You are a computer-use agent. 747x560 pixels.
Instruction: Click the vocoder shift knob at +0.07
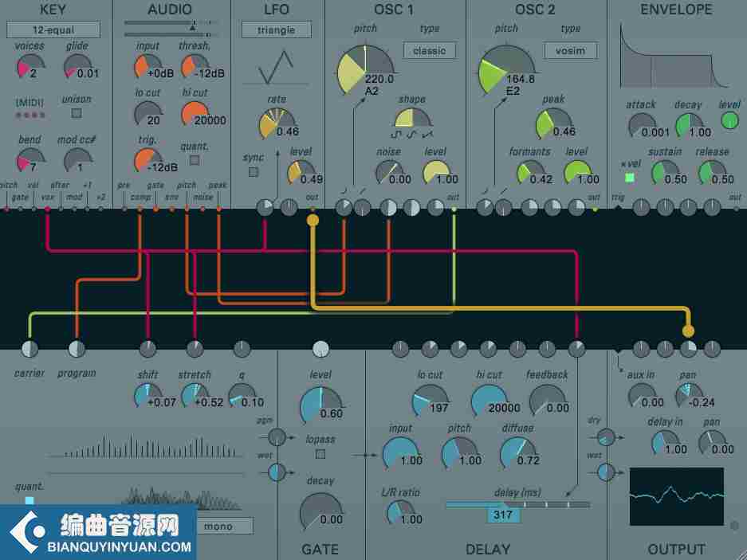click(x=147, y=395)
